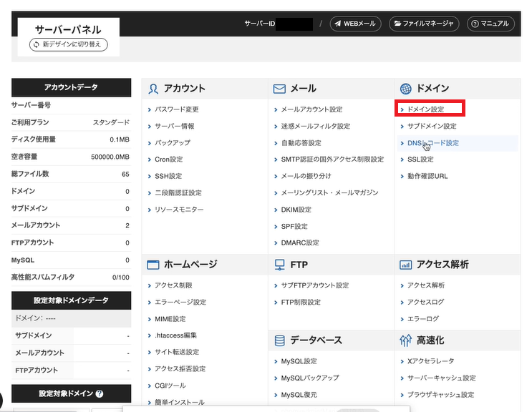The image size is (532, 412).
Task: Open 自動応答設定
Action: 301,143
